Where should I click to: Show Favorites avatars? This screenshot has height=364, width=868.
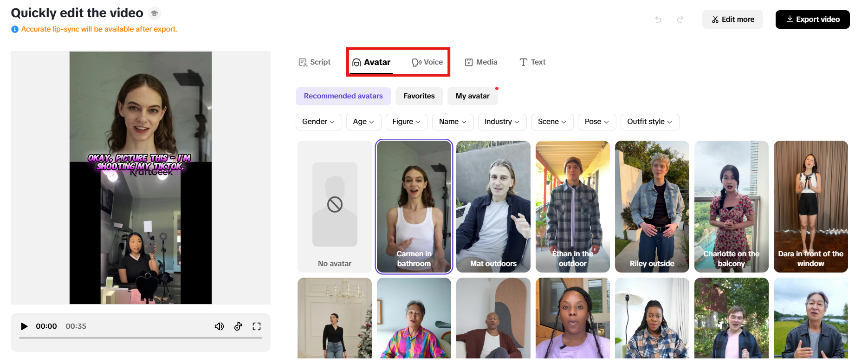tap(419, 96)
